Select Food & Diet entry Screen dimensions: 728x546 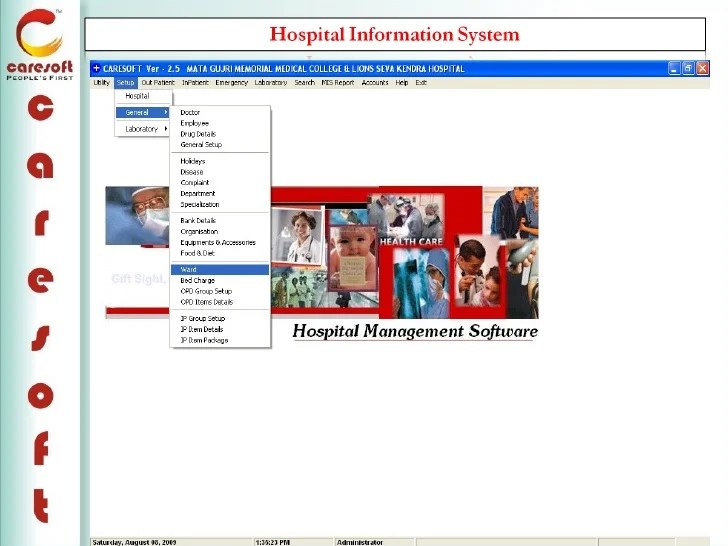220,253
